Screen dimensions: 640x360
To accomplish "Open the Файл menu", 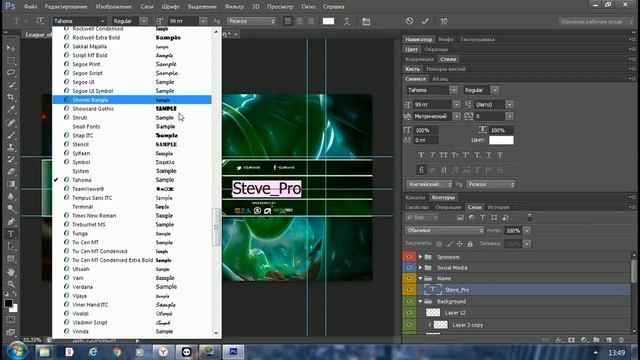I will [31, 7].
